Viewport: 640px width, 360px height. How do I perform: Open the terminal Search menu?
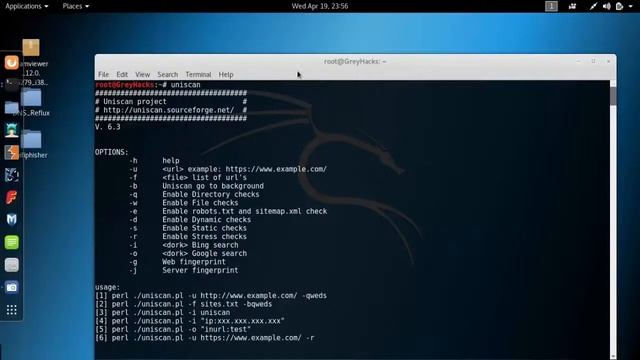168,74
